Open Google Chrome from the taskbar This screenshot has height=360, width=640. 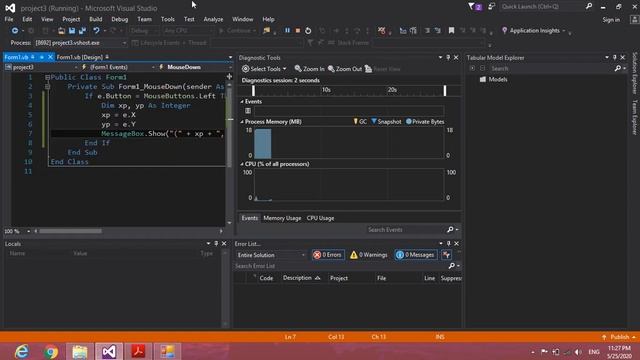click(x=51, y=351)
